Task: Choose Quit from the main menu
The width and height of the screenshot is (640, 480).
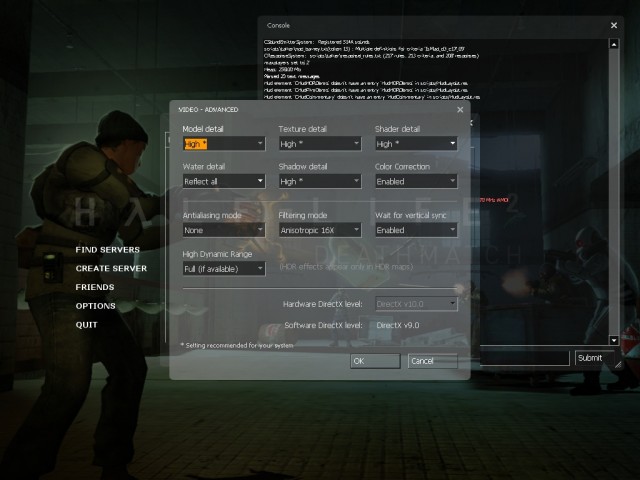Action: 87,325
